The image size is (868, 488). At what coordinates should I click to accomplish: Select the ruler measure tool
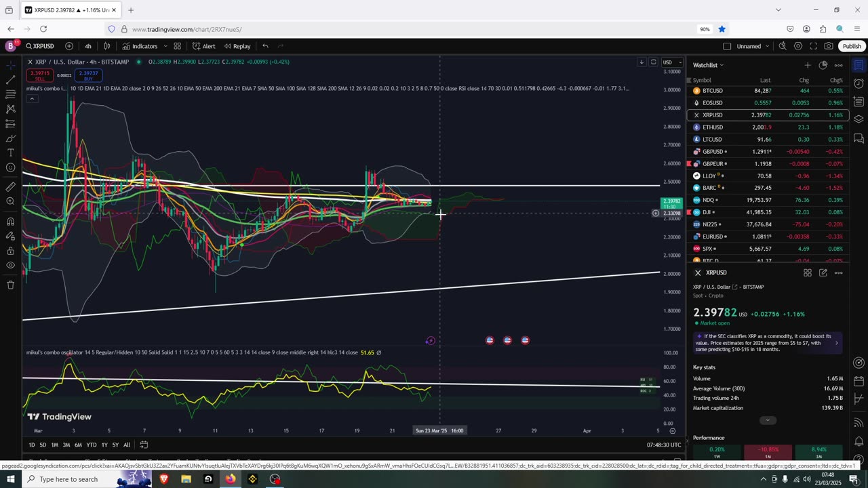[10, 186]
